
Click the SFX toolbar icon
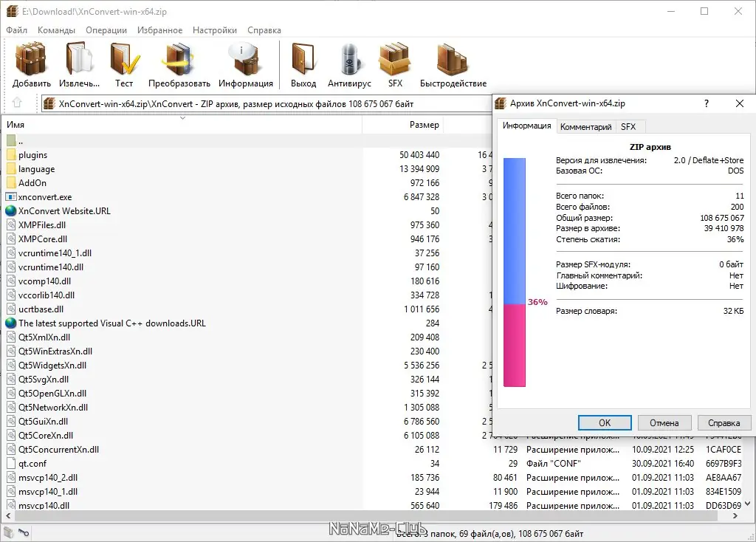395,58
